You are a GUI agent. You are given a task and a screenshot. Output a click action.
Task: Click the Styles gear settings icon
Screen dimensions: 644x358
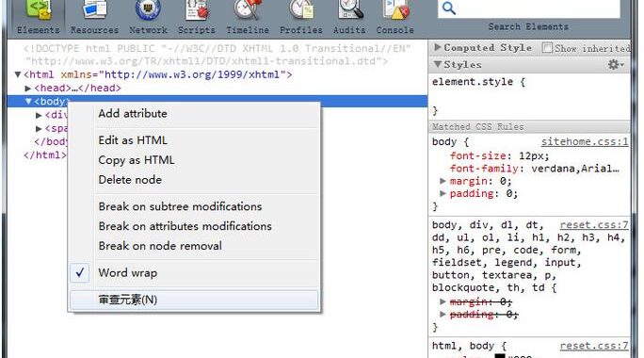click(615, 64)
